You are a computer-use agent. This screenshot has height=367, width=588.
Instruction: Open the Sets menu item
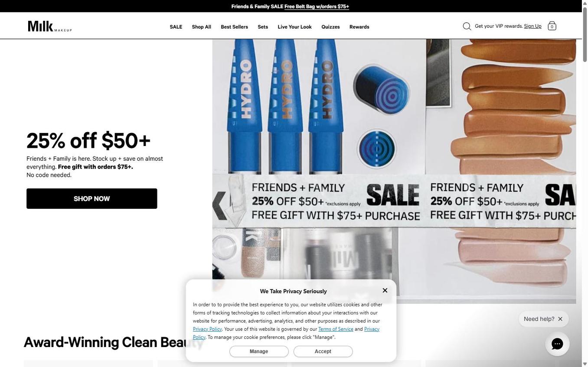click(x=263, y=27)
